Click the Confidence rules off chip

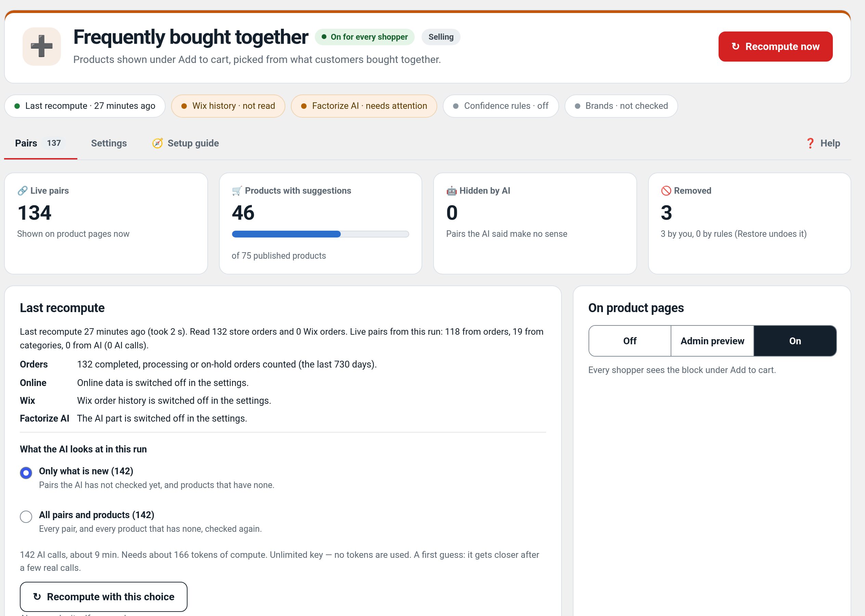click(x=501, y=106)
